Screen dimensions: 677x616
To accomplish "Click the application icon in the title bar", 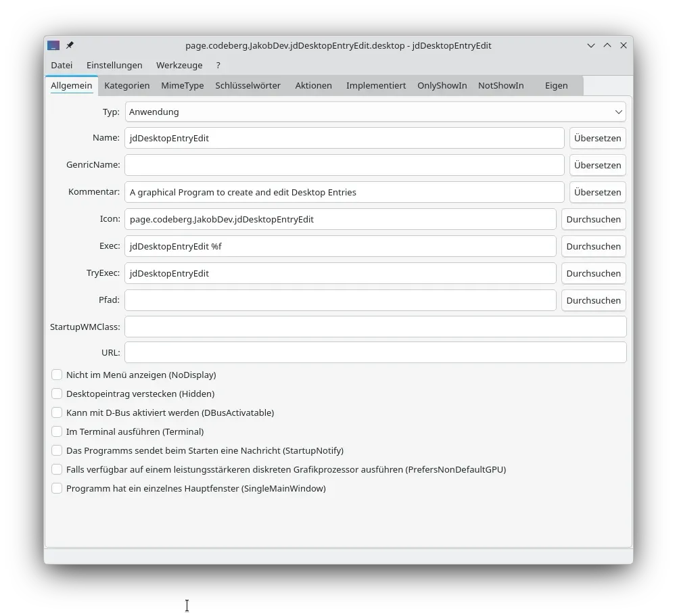I will [53, 45].
